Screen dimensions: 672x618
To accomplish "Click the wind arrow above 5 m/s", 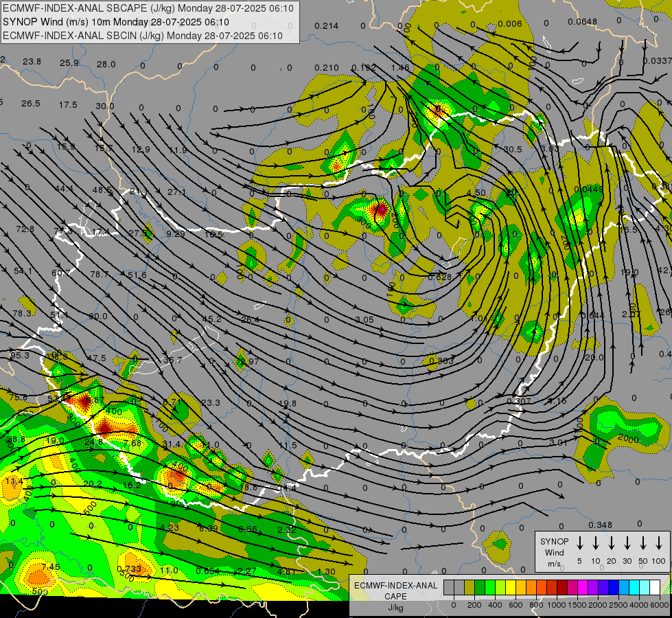I will [x=579, y=543].
